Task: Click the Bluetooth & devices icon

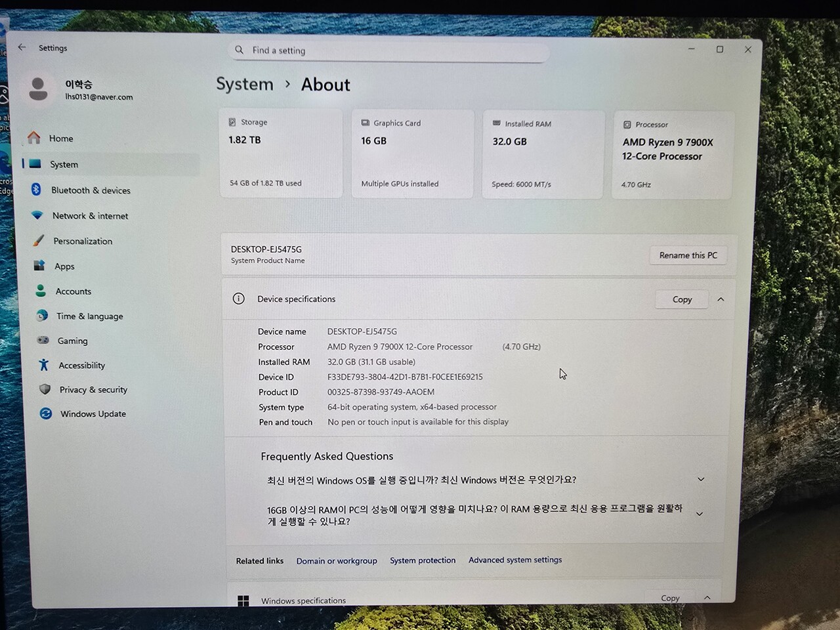Action: pyautogui.click(x=37, y=190)
